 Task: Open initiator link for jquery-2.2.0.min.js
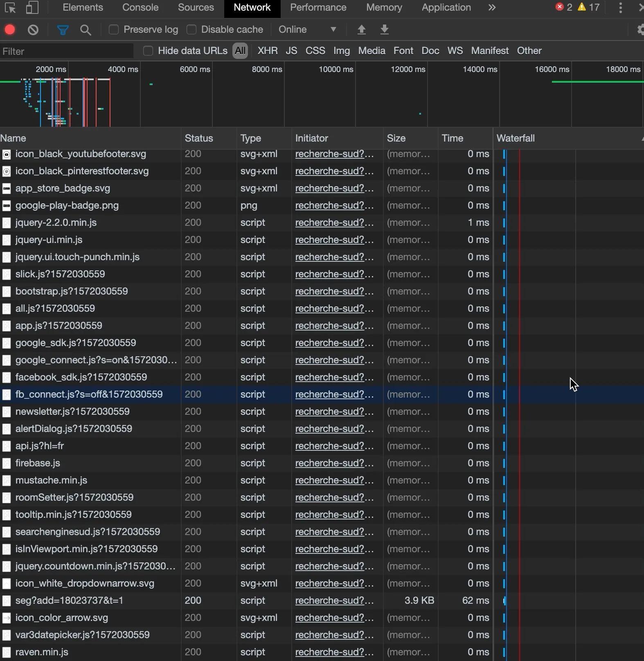pos(334,223)
